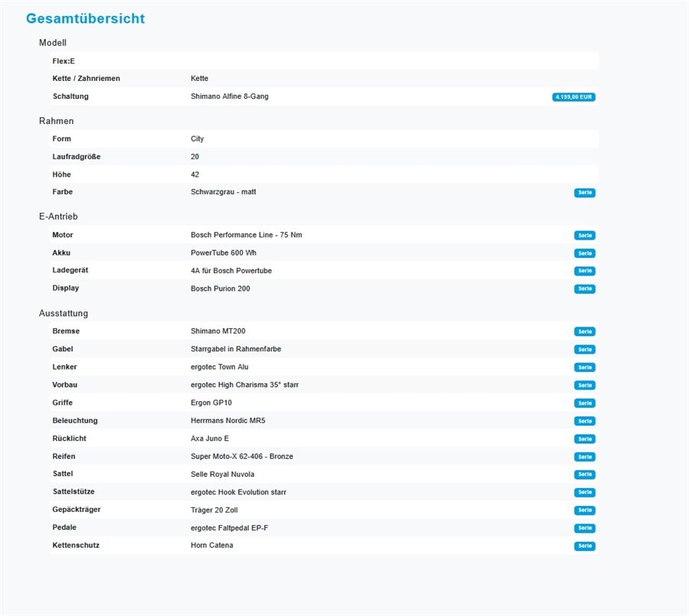This screenshot has width=689, height=616.
Task: Click the Serie badge in Display row
Action: [x=584, y=289]
